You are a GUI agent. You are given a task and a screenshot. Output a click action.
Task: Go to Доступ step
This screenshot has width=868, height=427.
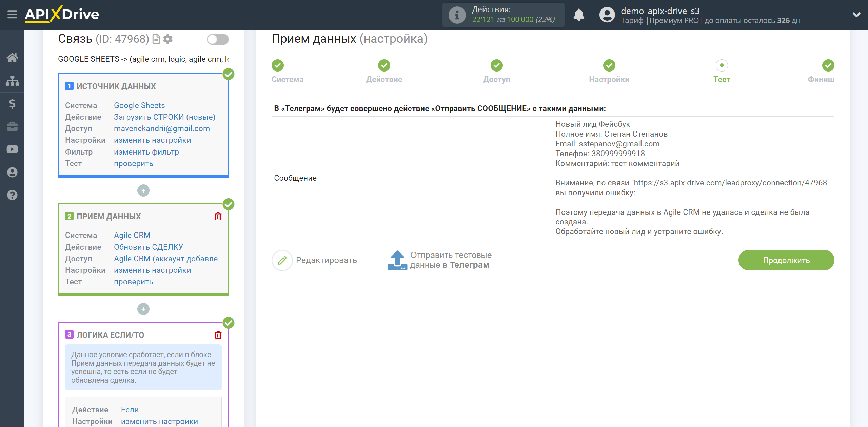[x=497, y=65]
